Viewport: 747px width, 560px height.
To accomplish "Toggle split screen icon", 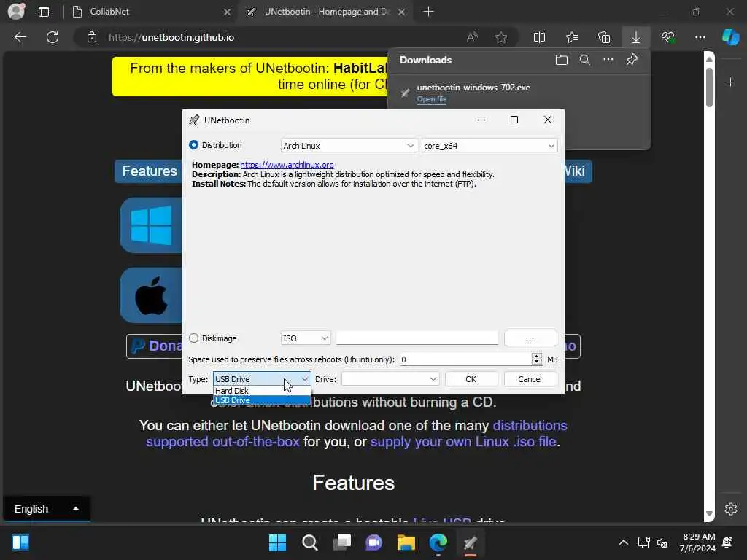I will tap(539, 37).
